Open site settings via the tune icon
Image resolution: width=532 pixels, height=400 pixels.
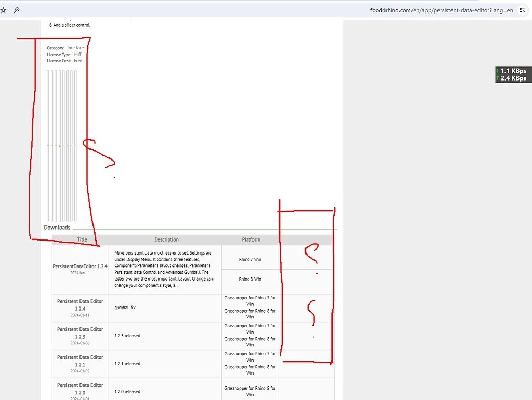tap(522, 10)
